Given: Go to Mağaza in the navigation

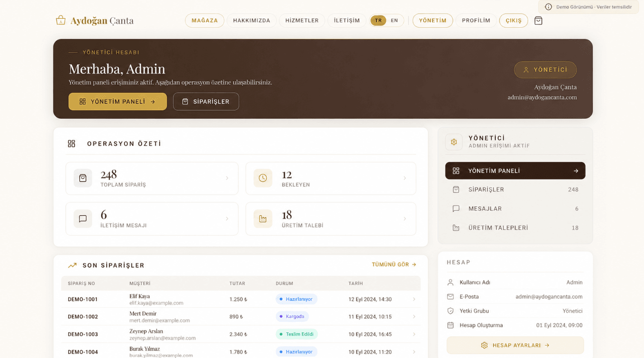Looking at the screenshot, I should click(x=205, y=21).
